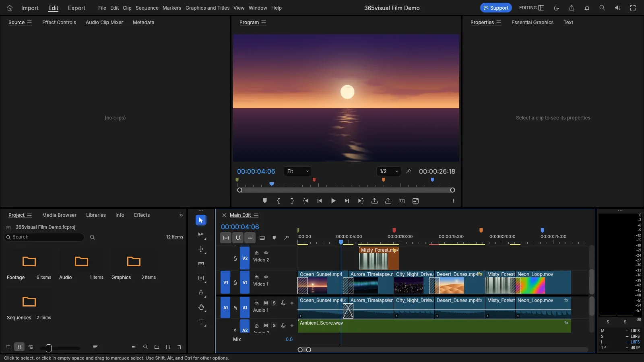Go to the Export page
The image size is (644, 362).
(76, 8)
